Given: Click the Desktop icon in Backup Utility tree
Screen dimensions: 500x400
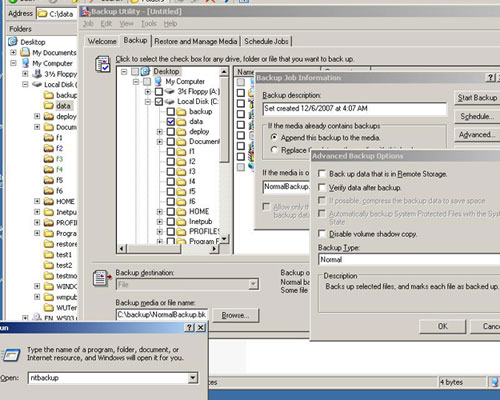Looking at the screenshot, I should (x=145, y=71).
